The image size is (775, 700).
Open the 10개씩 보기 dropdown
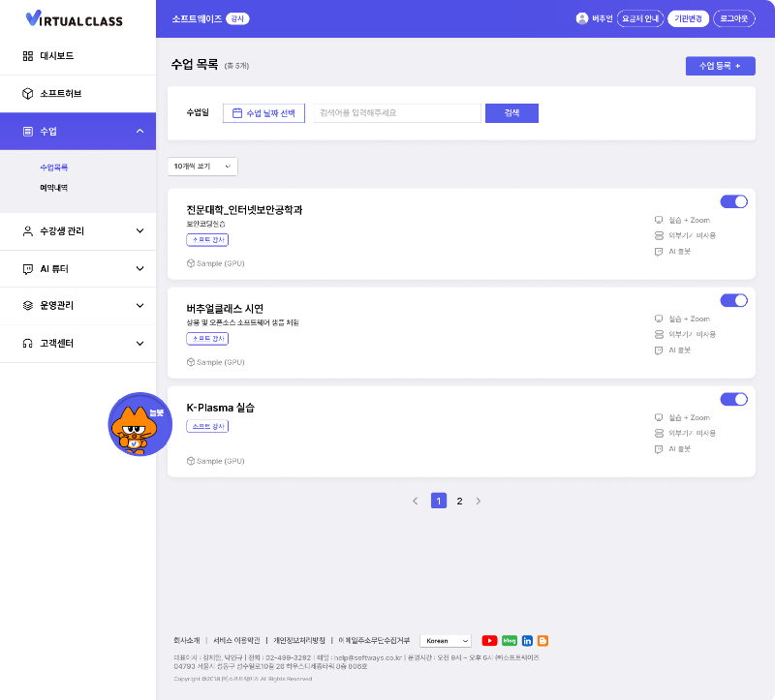tap(202, 167)
